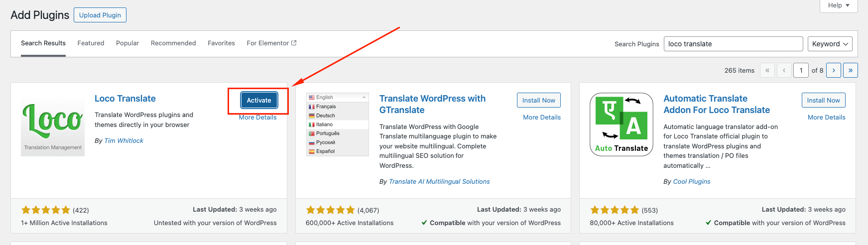Viewport: 868px width, 245px height.
Task: Open the Favorites tab
Action: click(x=221, y=43)
